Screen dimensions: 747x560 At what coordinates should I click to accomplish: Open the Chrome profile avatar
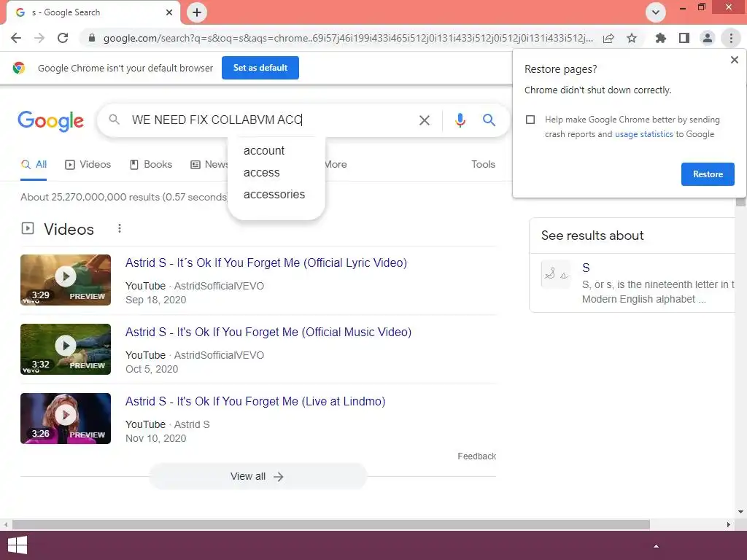click(708, 38)
